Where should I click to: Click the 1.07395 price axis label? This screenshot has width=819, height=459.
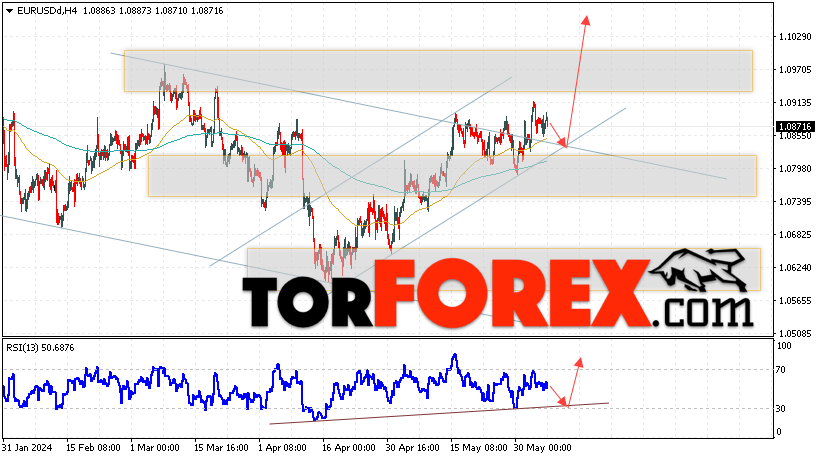(x=795, y=202)
